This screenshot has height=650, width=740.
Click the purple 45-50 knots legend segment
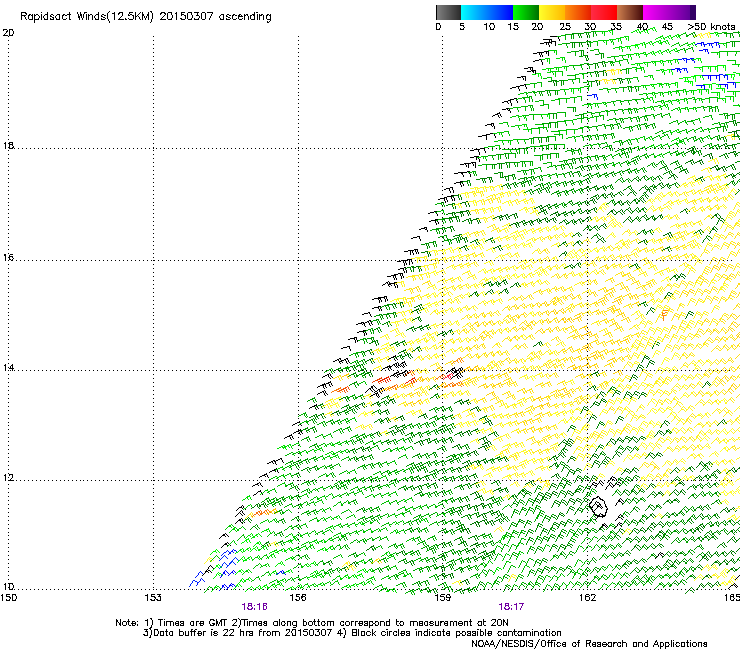tap(682, 12)
